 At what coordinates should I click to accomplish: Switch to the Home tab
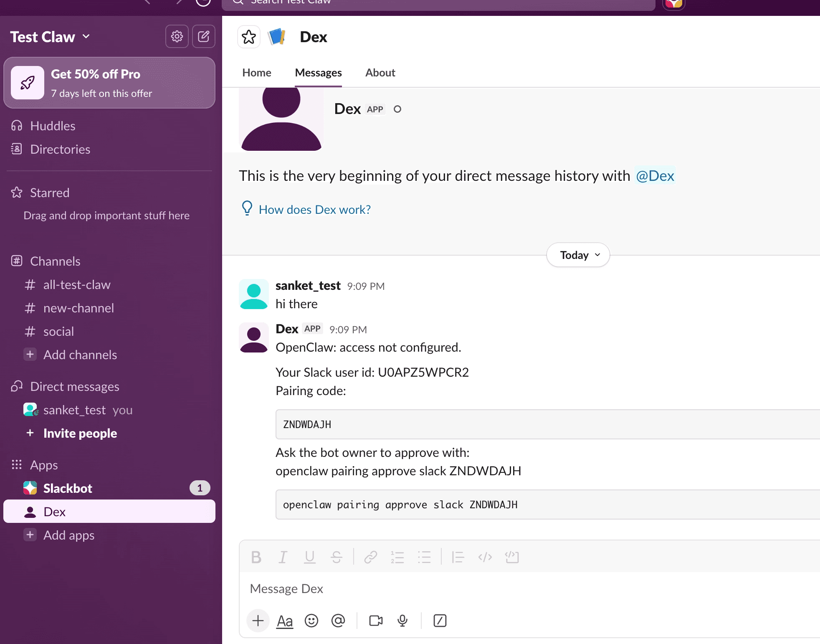point(256,73)
